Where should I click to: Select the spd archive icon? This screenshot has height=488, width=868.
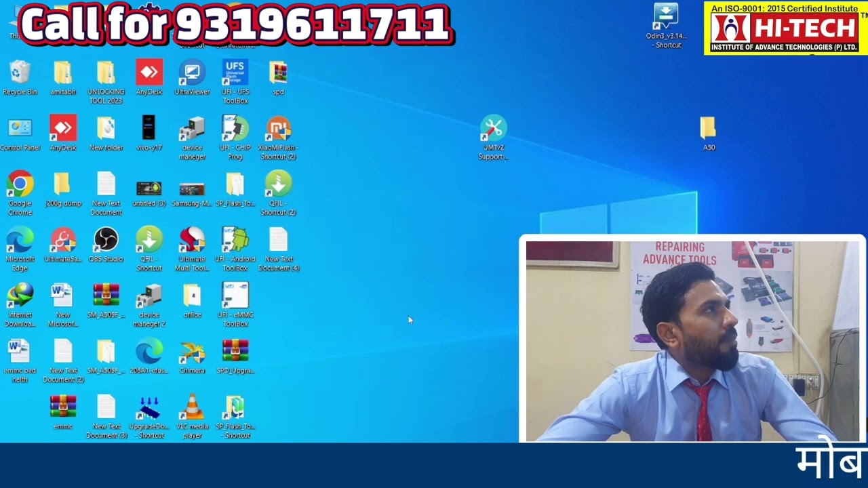click(x=278, y=78)
